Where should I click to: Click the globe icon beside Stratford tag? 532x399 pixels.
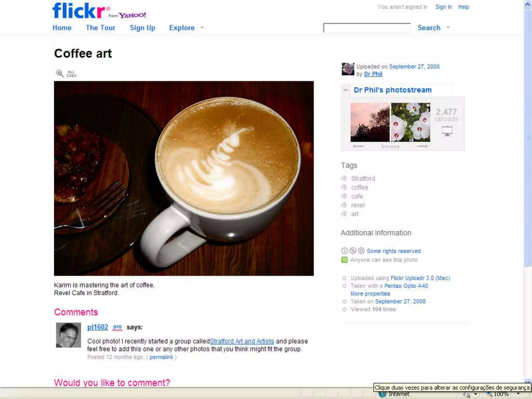click(x=344, y=178)
